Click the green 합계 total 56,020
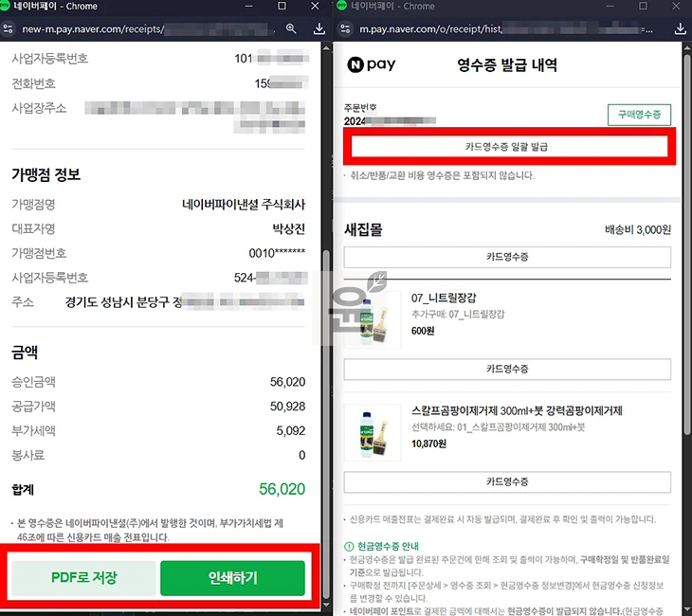The height and width of the screenshot is (616, 692). pyautogui.click(x=282, y=489)
